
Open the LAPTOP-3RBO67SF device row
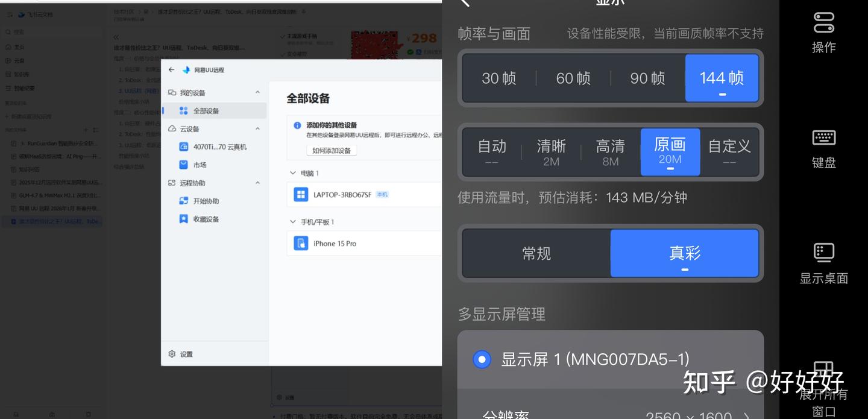(x=365, y=195)
